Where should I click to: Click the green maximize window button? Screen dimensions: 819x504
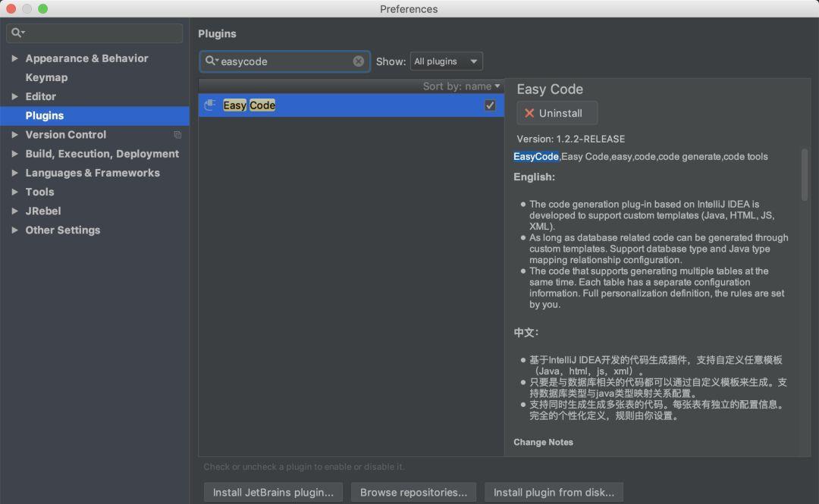coord(42,8)
